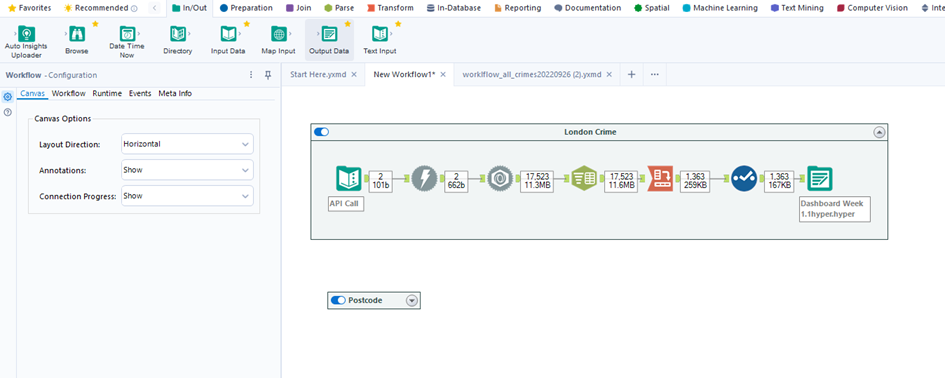The image size is (945, 378).
Task: Open Configuration panel options menu
Action: [251, 75]
